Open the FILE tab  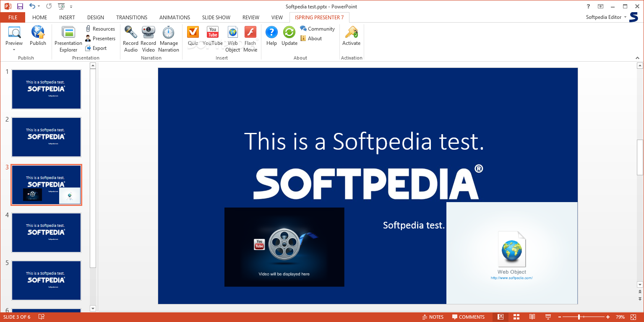(x=13, y=18)
